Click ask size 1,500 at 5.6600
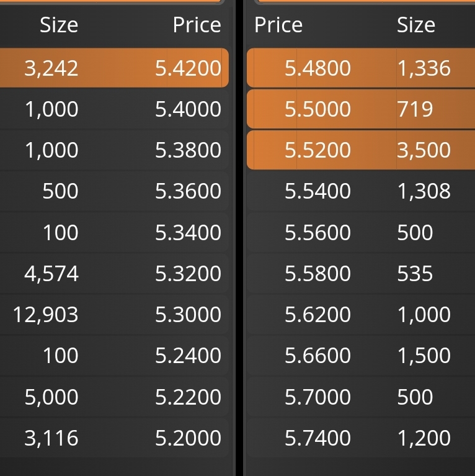The image size is (475, 476). pyautogui.click(x=424, y=356)
